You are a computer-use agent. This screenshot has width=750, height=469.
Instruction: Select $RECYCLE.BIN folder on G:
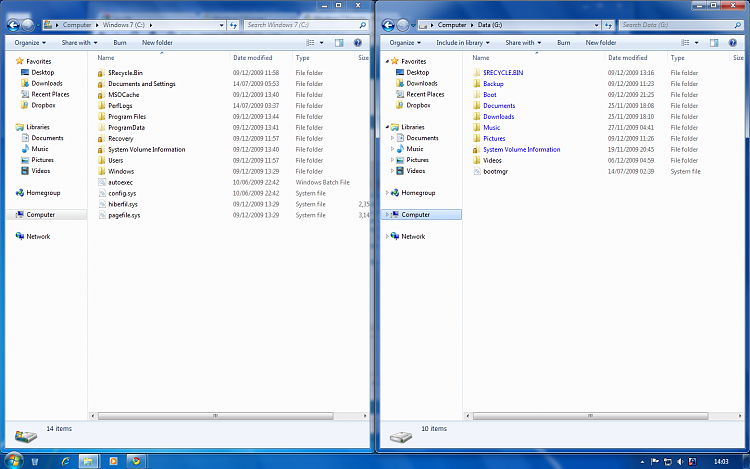[x=503, y=73]
